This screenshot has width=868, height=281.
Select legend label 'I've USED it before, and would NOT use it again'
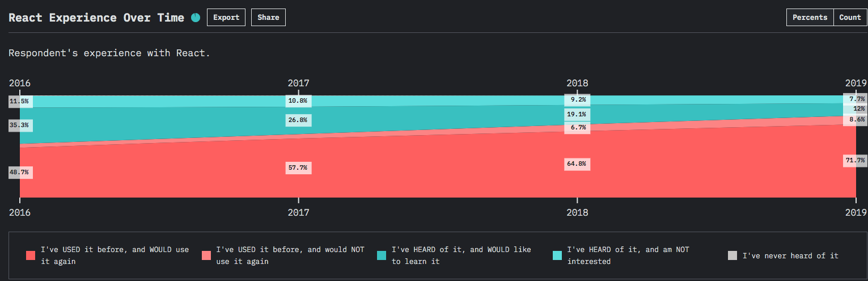click(x=290, y=255)
